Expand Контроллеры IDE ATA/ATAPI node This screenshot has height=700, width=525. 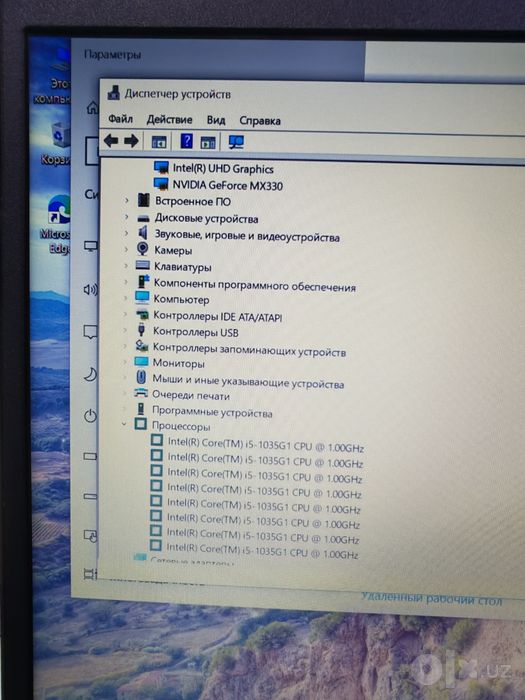125,314
